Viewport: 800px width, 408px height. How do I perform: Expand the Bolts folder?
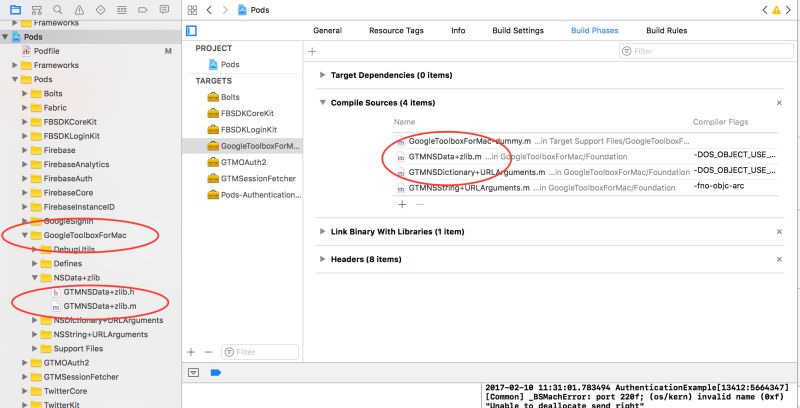[24, 94]
